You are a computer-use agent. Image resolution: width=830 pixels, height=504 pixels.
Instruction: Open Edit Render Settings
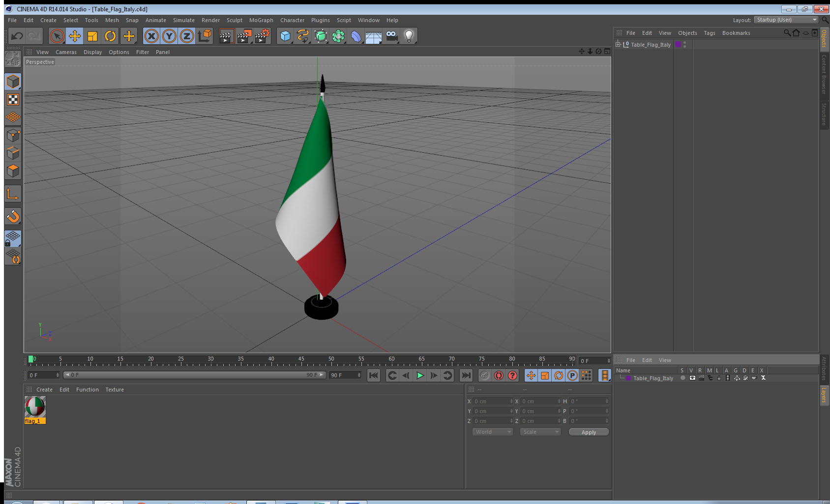pyautogui.click(x=263, y=36)
